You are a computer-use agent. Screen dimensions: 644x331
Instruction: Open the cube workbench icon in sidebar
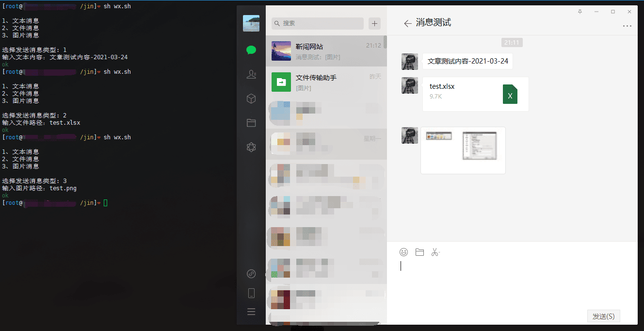tap(251, 99)
